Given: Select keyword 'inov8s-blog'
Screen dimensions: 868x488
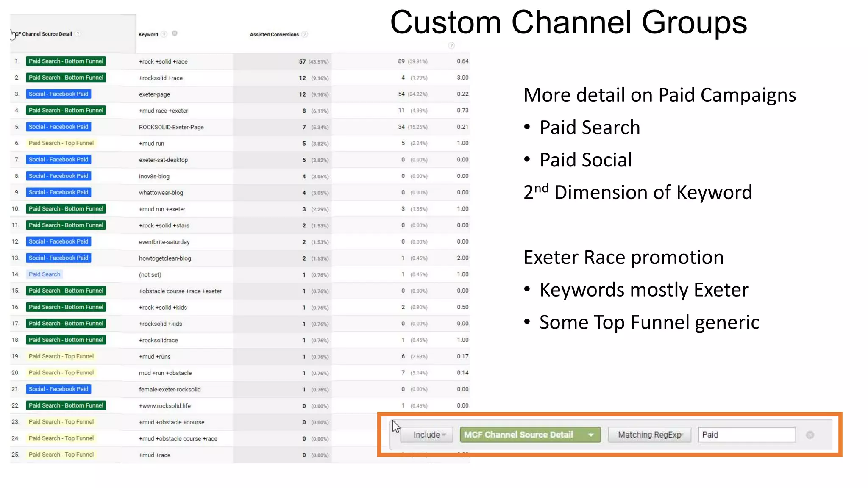Looking at the screenshot, I should [x=154, y=177].
